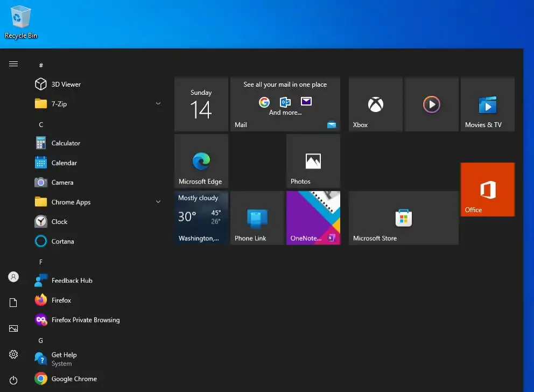Screen dimensions: 534x392
Task: Open the Sunday 14 calendar tile
Action: pos(201,104)
